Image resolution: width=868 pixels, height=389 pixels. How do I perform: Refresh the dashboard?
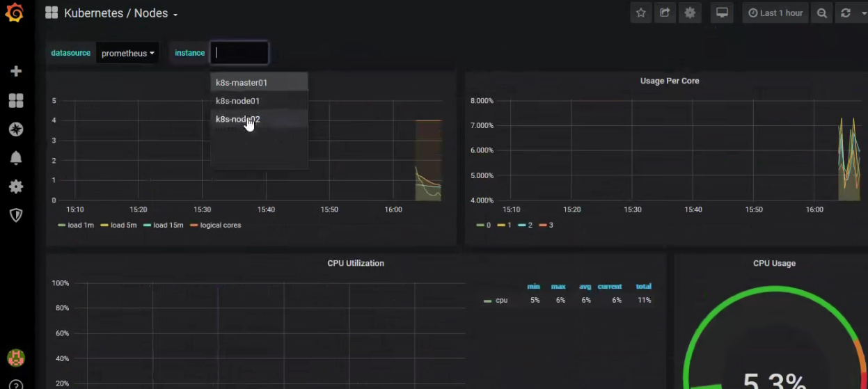[x=846, y=13]
